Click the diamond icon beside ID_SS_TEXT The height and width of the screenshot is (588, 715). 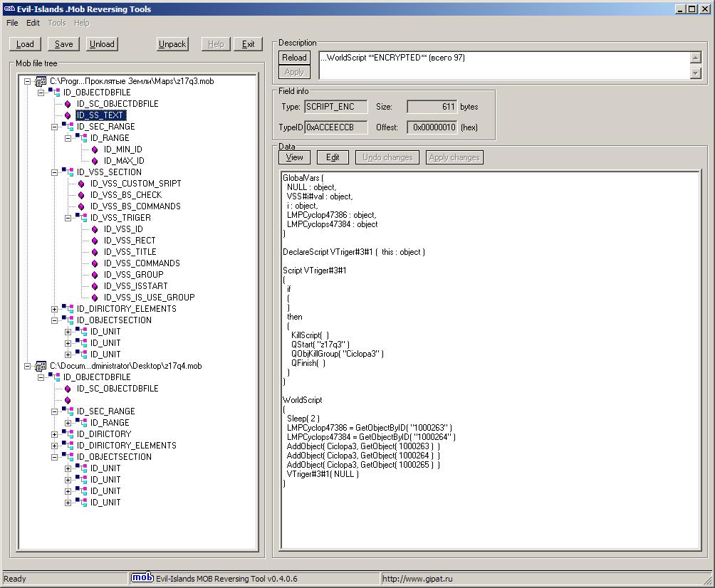tap(68, 115)
